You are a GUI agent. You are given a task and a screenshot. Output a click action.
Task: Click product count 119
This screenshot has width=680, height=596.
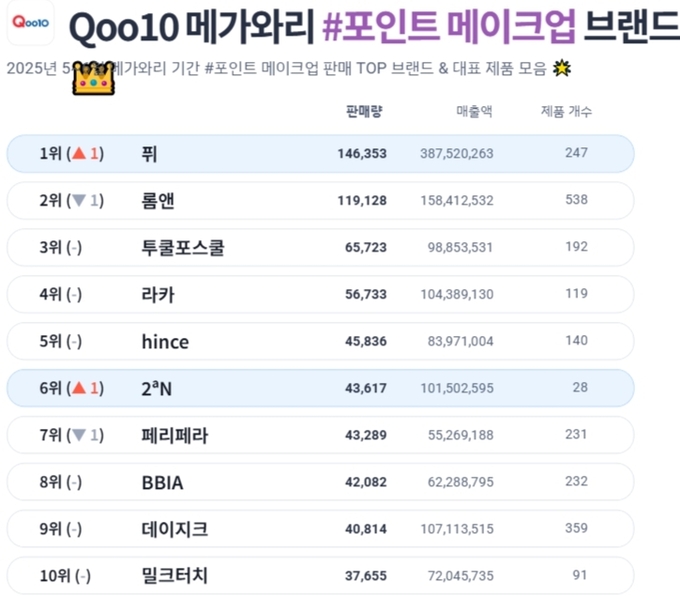pos(576,294)
